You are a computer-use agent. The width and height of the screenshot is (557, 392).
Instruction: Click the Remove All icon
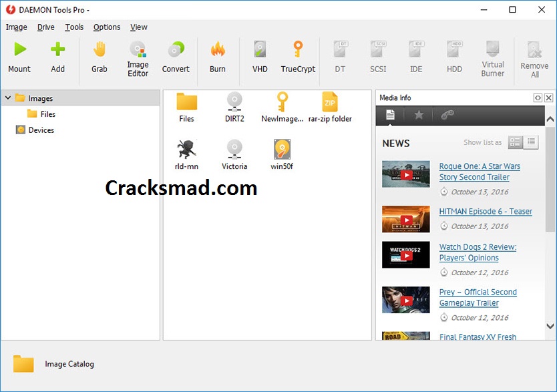pyautogui.click(x=534, y=49)
